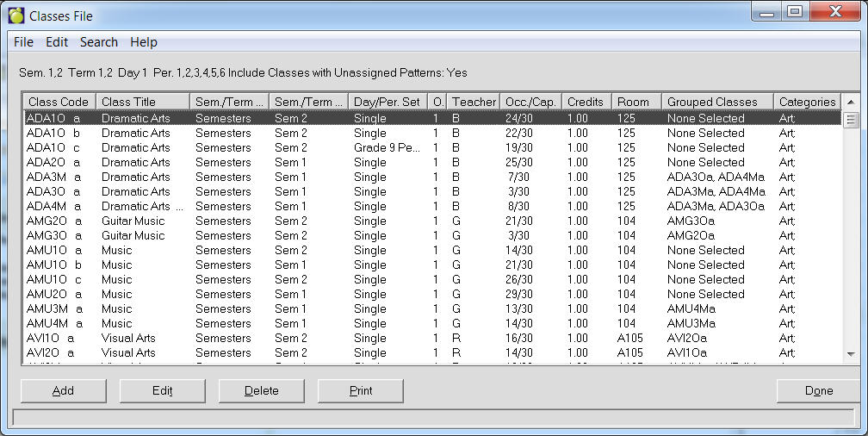Open the Search menu
The width and height of the screenshot is (868, 436).
[99, 42]
